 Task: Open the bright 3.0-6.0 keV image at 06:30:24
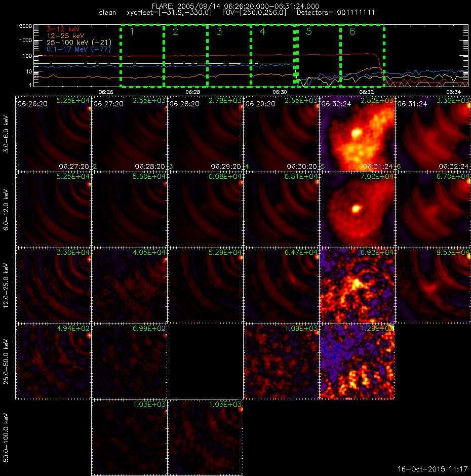(357, 134)
